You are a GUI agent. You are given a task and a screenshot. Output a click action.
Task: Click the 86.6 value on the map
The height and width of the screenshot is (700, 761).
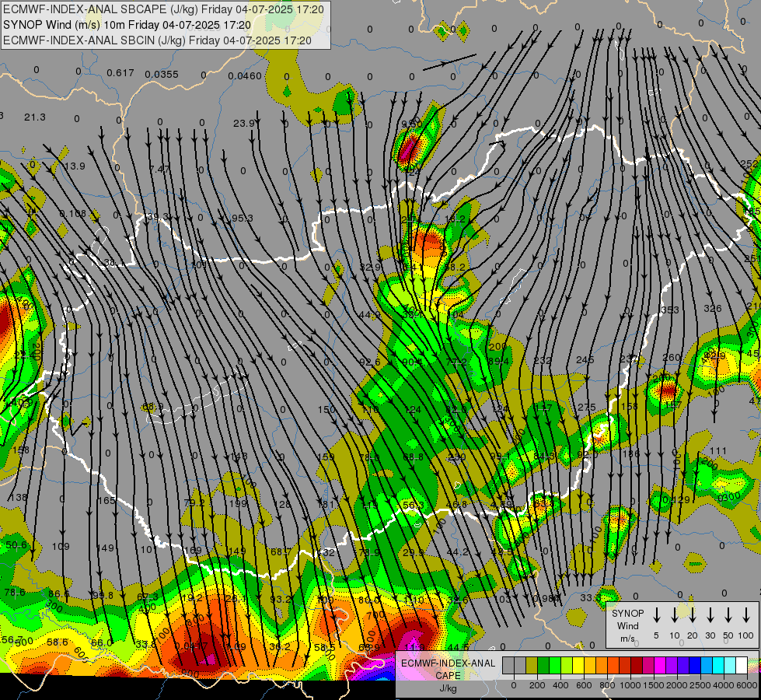click(x=59, y=593)
